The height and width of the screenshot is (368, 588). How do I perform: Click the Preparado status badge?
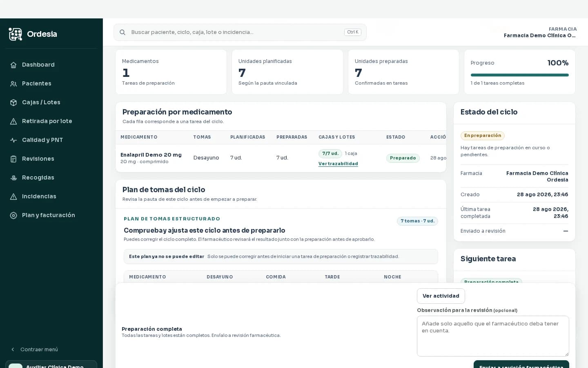click(x=403, y=158)
